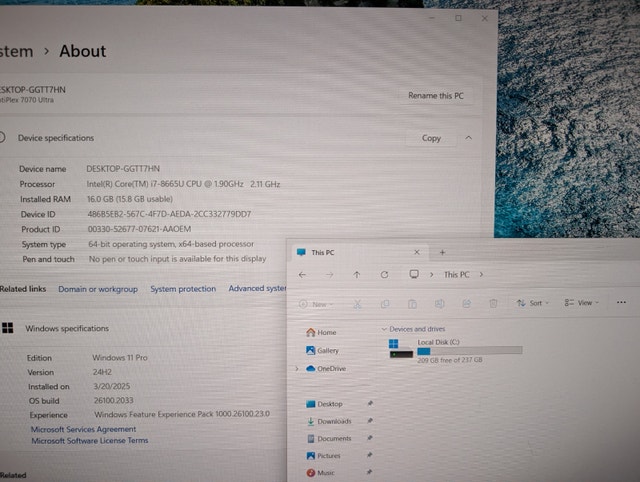Open Documents folder in sidebar

[x=329, y=438]
